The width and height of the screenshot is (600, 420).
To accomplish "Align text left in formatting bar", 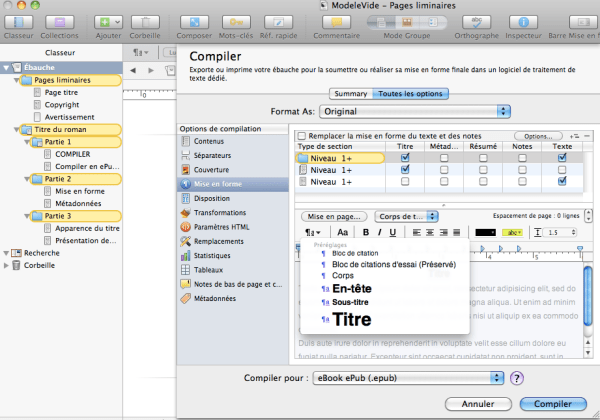I will coord(417,232).
